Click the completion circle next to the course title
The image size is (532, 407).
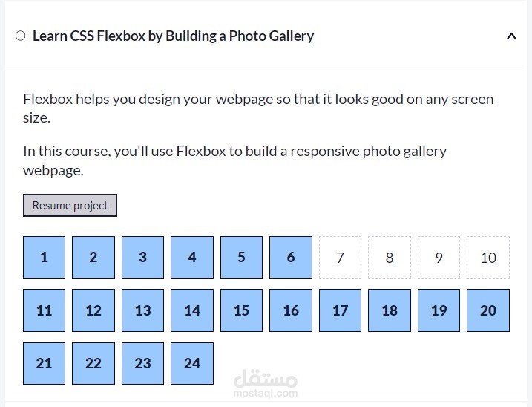(20, 36)
